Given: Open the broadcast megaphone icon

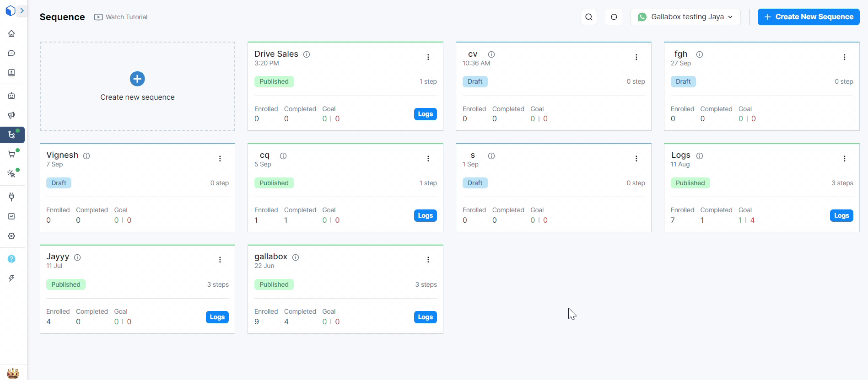Looking at the screenshot, I should pyautogui.click(x=11, y=115).
